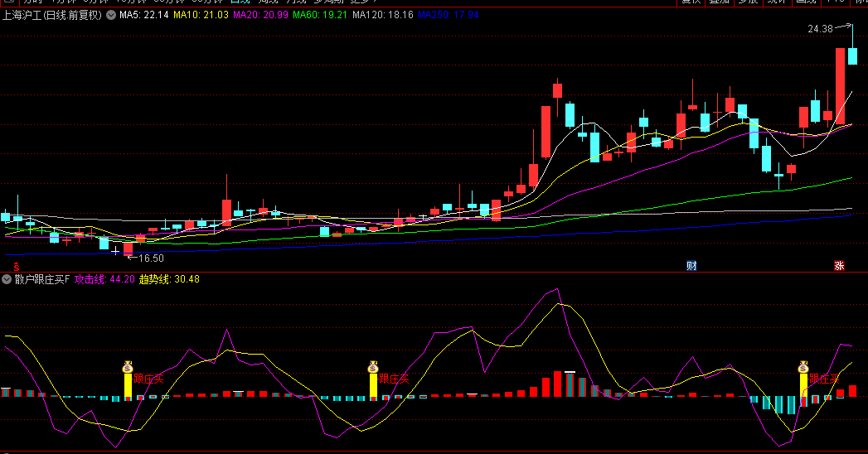Open the red 涨 marker on the timeline
The image size is (868, 454).
coord(839,266)
